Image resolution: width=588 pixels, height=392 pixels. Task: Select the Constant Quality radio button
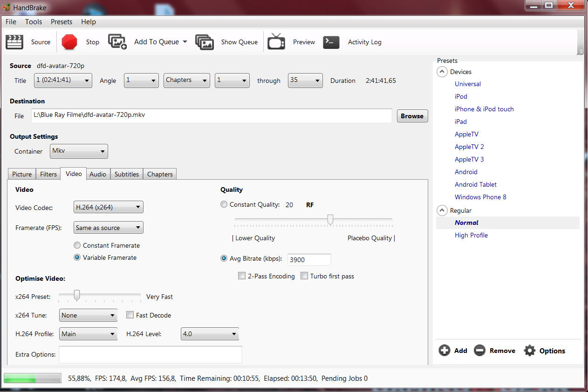[224, 204]
